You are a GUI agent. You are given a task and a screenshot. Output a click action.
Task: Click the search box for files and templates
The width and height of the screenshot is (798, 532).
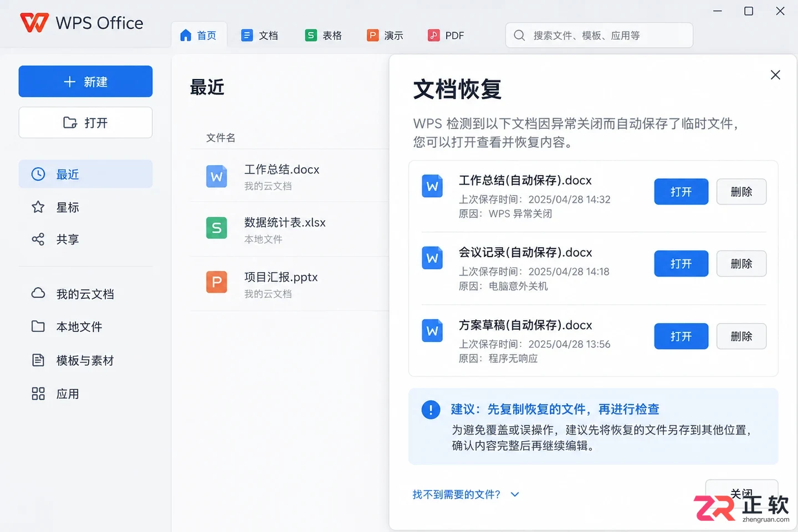[x=599, y=35]
